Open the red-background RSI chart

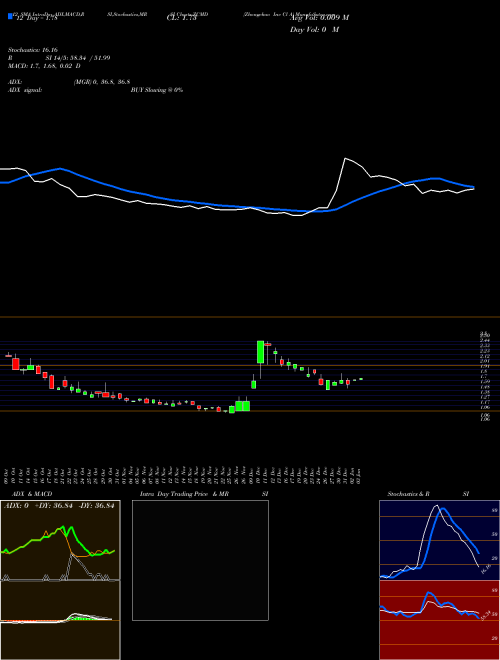[x=439, y=620]
